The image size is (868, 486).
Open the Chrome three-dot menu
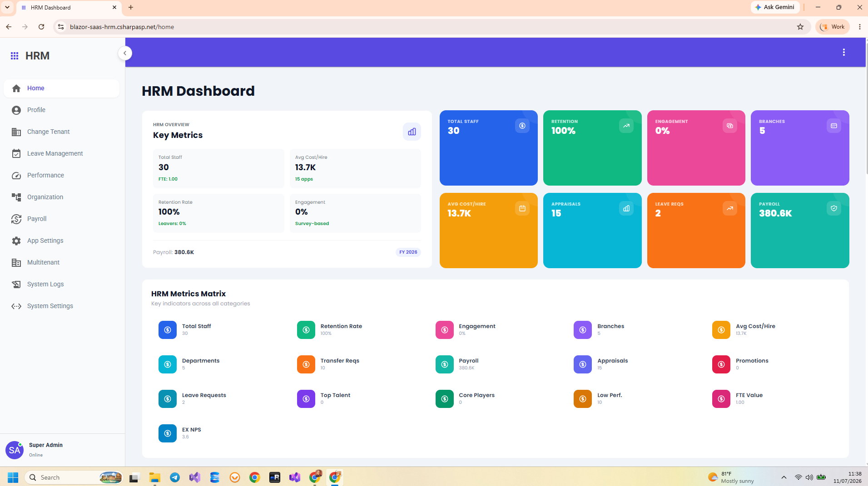click(859, 27)
